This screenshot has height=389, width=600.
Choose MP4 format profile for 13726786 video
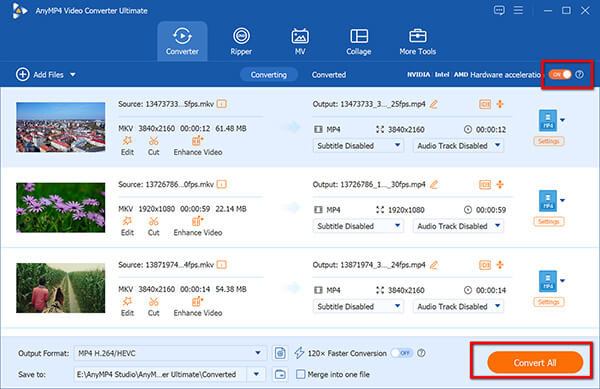coord(548,201)
